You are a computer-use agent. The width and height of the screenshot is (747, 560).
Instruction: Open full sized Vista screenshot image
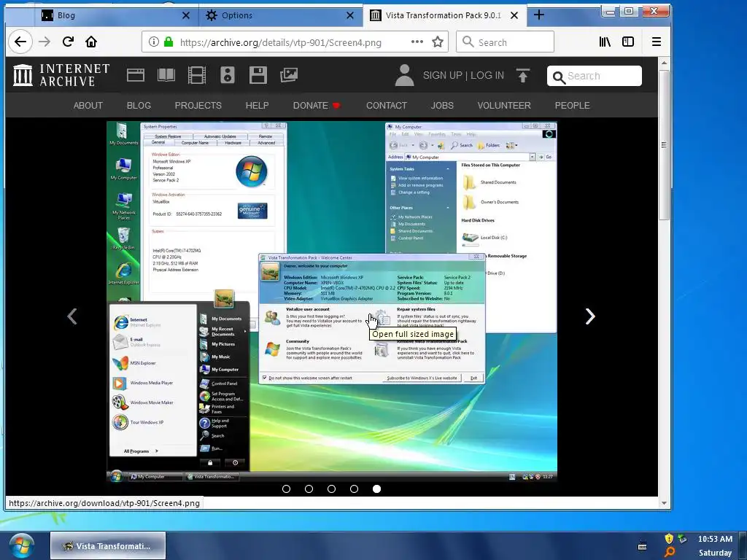(332, 301)
